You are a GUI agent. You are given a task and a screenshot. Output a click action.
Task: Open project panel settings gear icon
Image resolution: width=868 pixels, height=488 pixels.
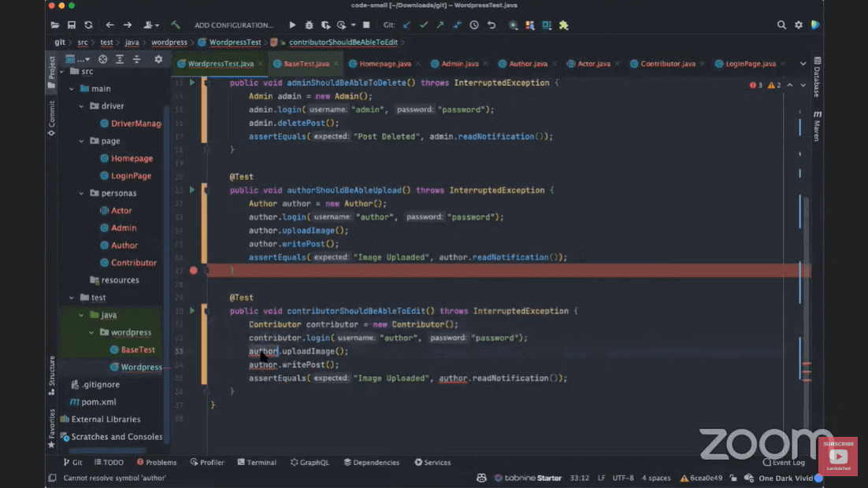tap(158, 59)
